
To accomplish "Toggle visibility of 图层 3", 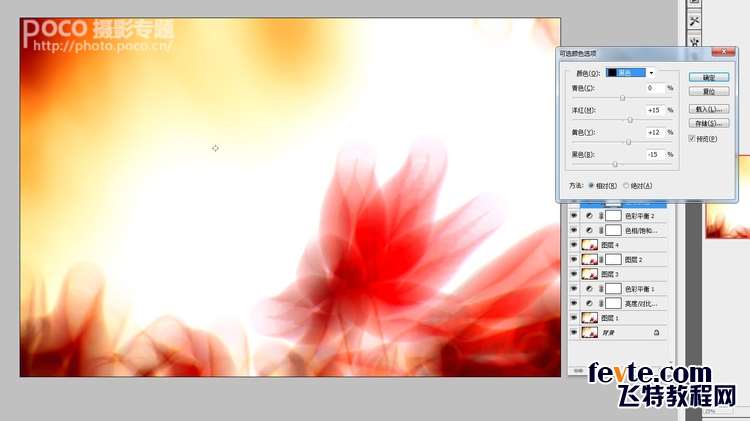I will 574,274.
